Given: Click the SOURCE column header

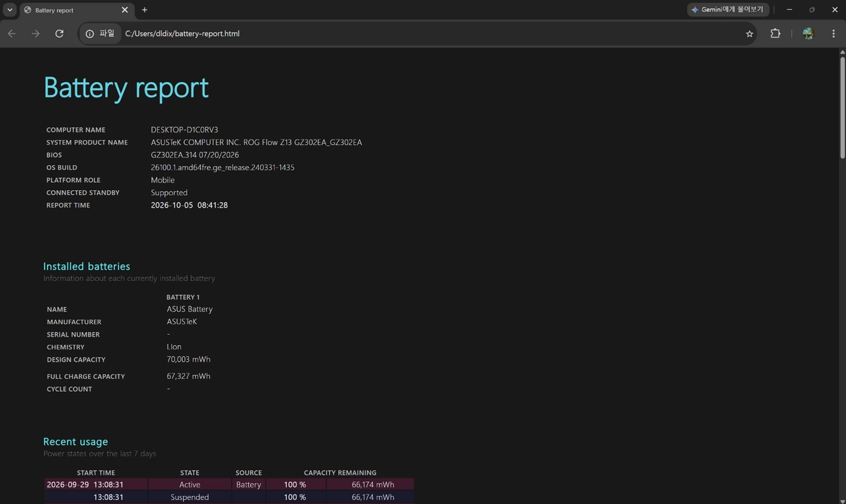Looking at the screenshot, I should point(249,473).
